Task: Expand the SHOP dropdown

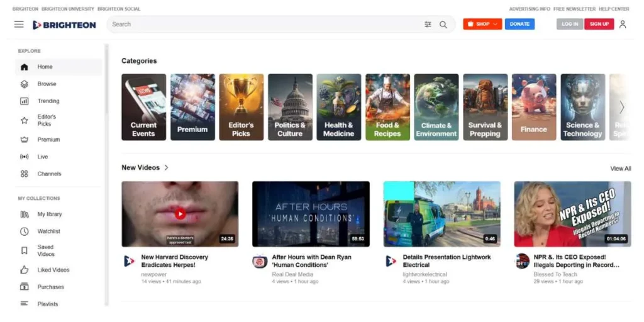Action: click(482, 25)
